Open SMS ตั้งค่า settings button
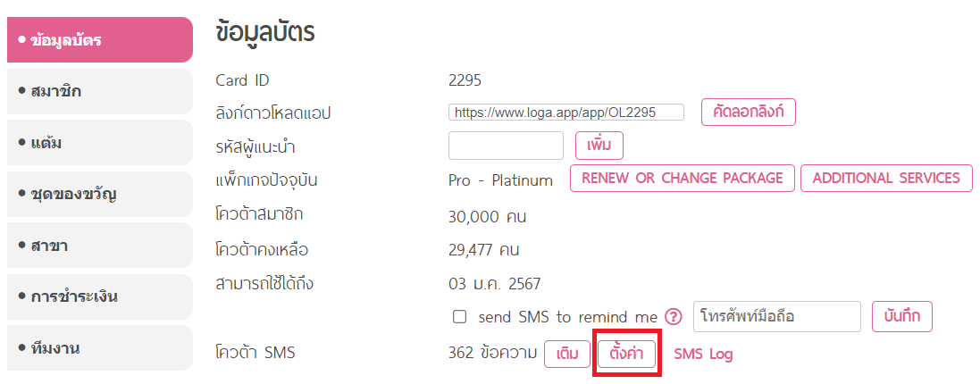The image size is (980, 384). (627, 354)
